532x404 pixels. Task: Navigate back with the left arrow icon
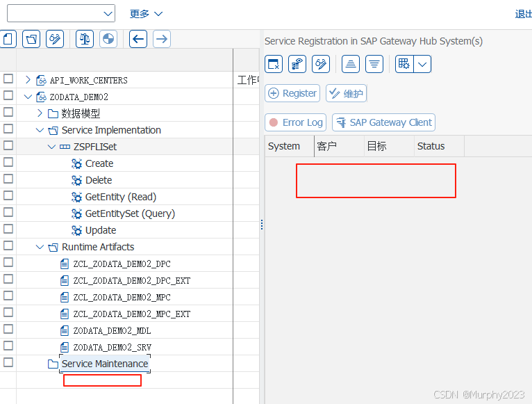tap(138, 39)
